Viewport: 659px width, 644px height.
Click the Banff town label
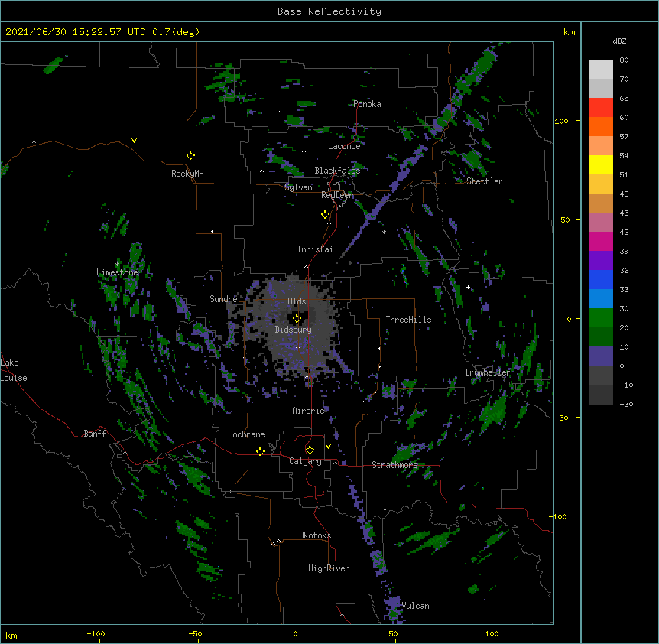(x=95, y=434)
